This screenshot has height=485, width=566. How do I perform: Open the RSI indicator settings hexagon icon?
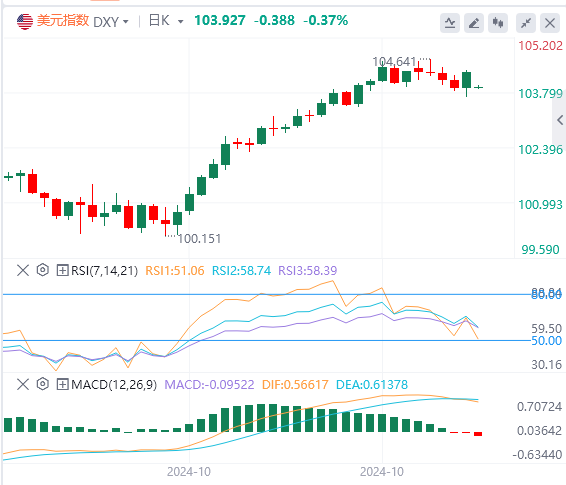tap(43, 270)
